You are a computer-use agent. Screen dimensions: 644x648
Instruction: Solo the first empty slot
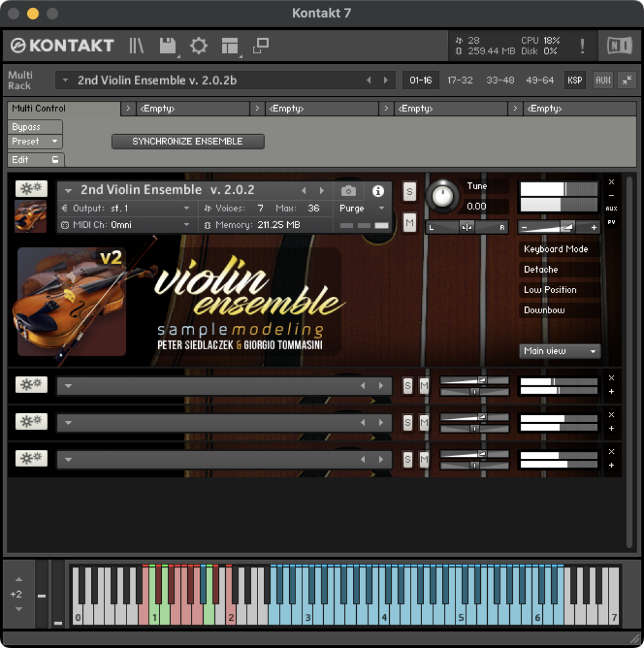[407, 385]
